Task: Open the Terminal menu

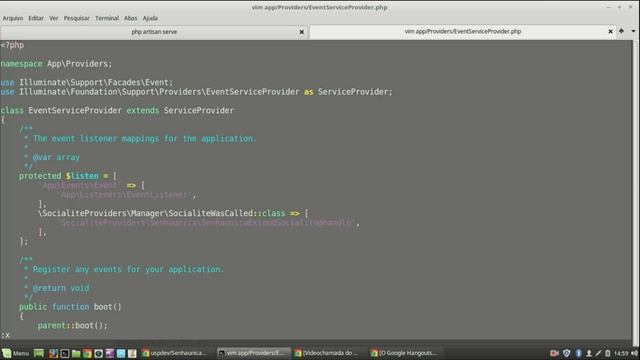Action: (107, 18)
